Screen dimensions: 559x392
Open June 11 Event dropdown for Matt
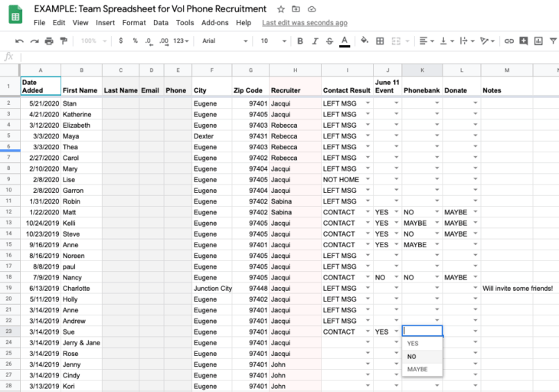[396, 211]
